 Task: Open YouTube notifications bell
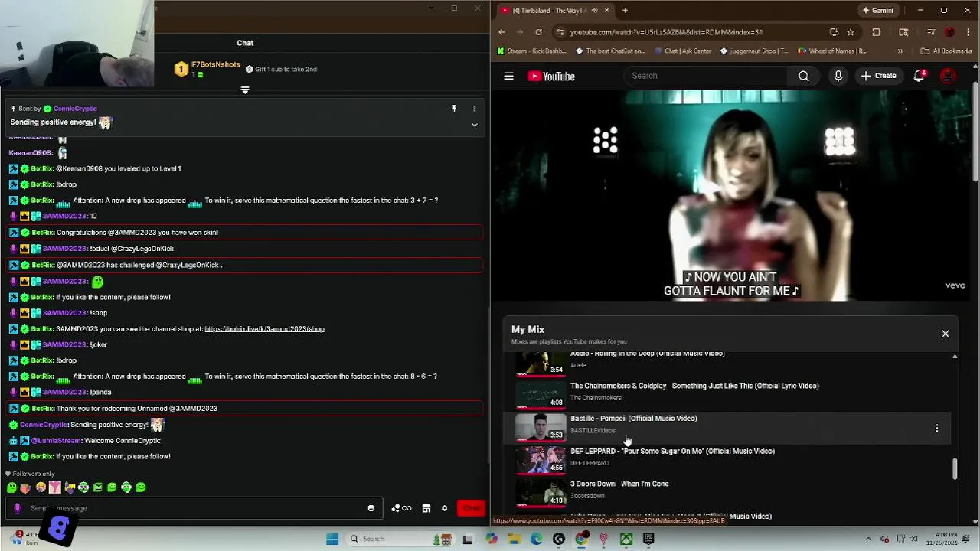(x=919, y=76)
